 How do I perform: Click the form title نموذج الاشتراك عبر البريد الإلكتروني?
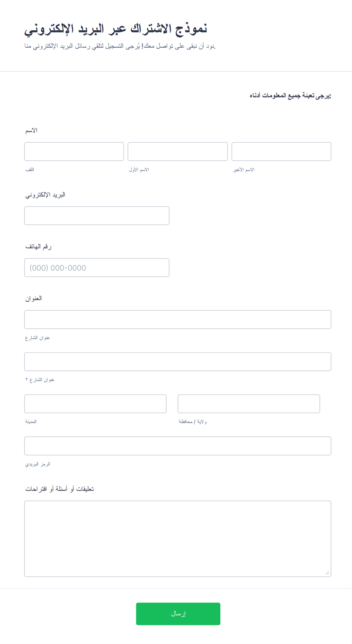click(116, 29)
